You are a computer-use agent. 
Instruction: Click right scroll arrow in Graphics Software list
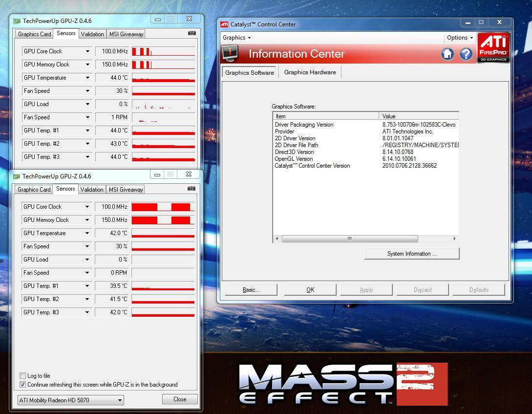click(455, 239)
